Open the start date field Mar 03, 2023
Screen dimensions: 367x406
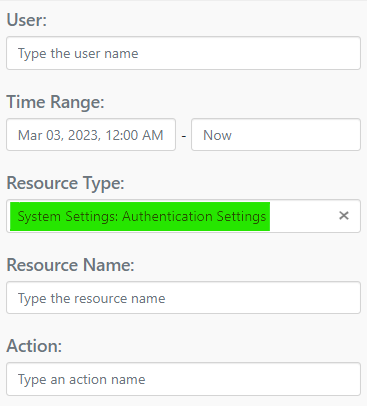(x=91, y=135)
